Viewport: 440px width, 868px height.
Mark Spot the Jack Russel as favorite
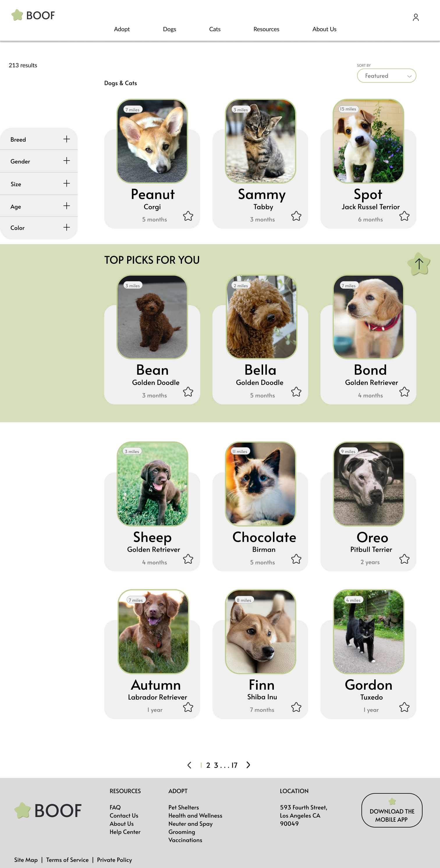[404, 216]
